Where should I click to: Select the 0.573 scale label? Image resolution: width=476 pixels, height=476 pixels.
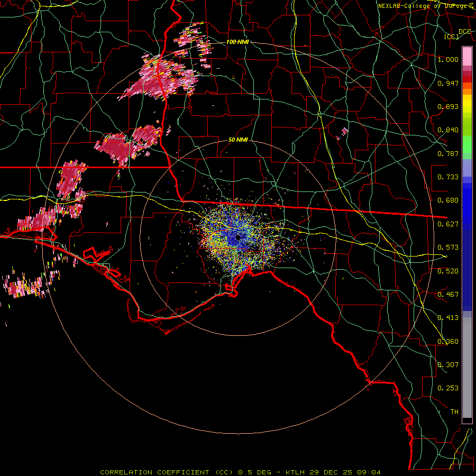(448, 248)
